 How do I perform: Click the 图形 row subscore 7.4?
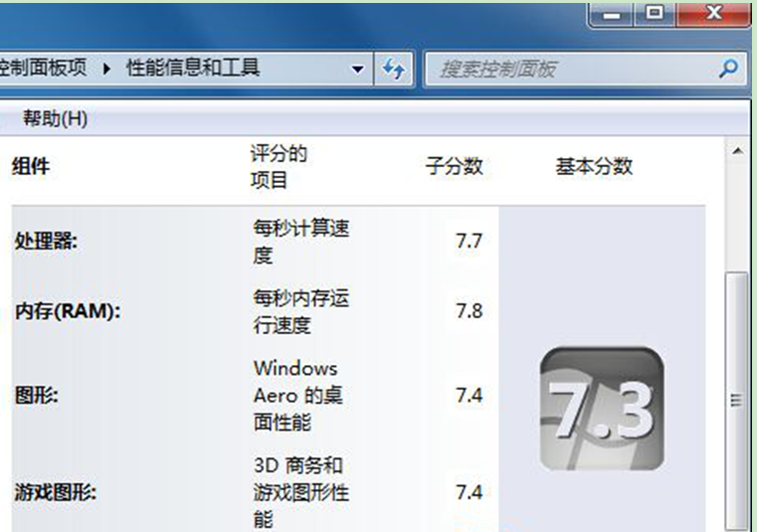(x=469, y=396)
